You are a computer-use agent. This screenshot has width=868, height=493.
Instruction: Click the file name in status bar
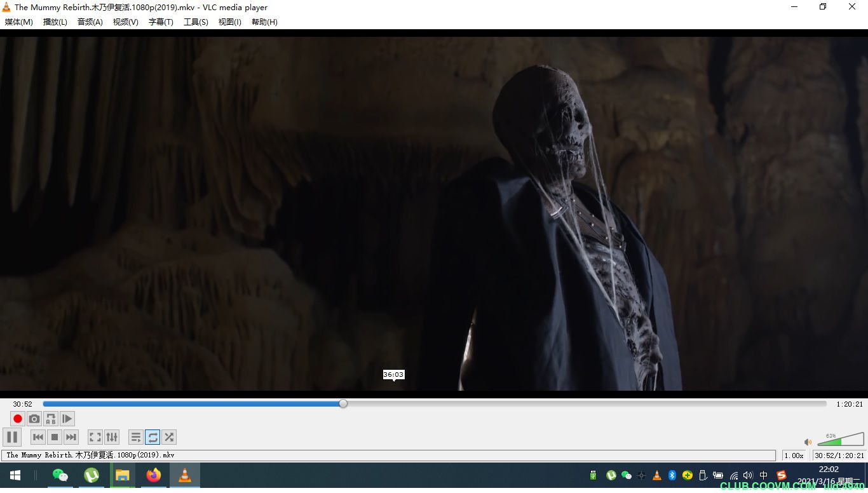pos(90,456)
